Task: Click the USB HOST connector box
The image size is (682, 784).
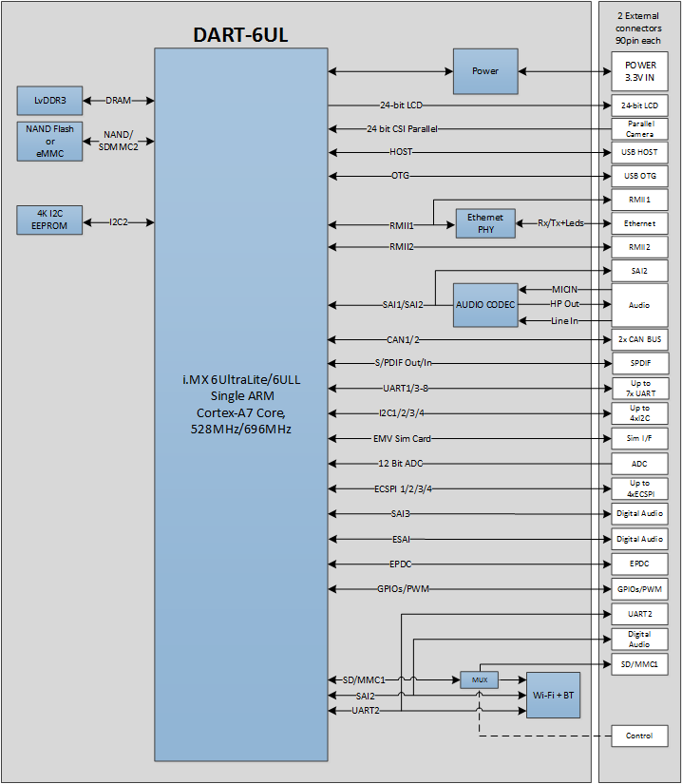Action: click(x=639, y=152)
